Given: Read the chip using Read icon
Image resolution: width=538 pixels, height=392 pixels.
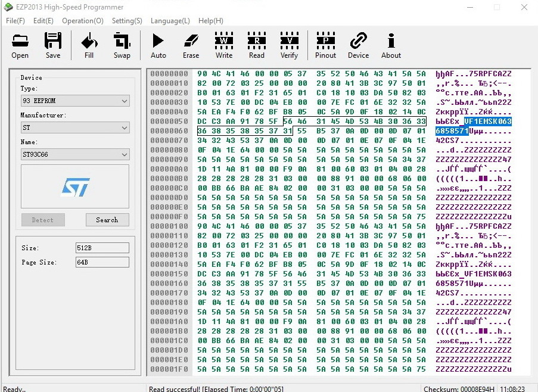Looking at the screenshot, I should (x=257, y=45).
